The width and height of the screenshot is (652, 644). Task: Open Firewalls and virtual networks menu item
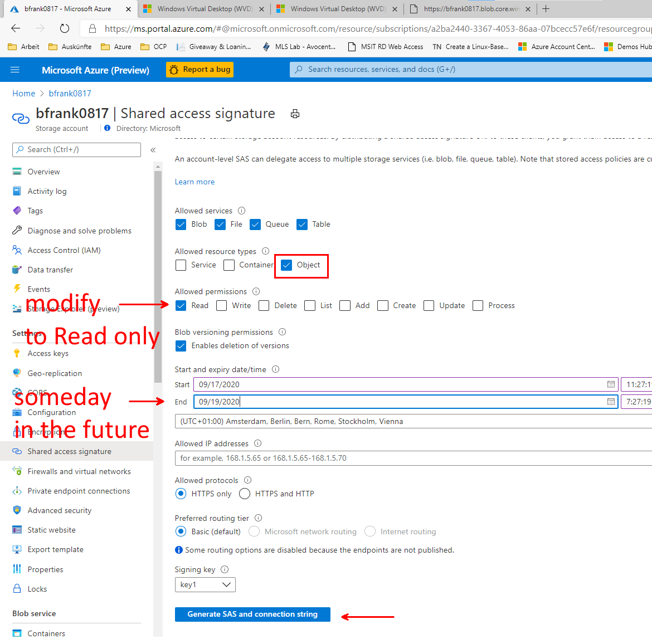click(x=79, y=471)
